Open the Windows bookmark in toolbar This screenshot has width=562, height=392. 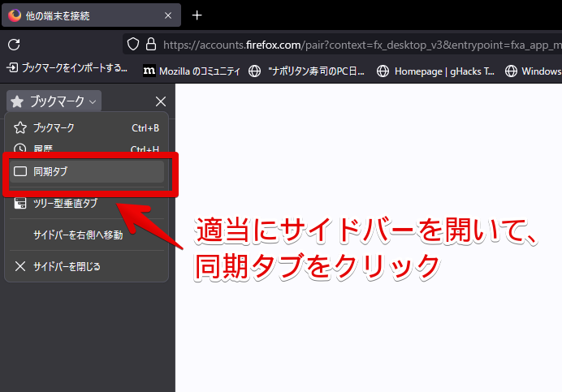pos(534,71)
